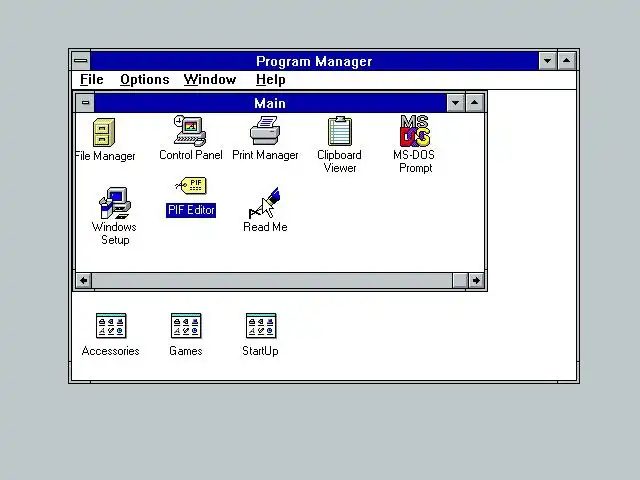Image resolution: width=640 pixels, height=480 pixels.
Task: Select the Games group icon
Action: coord(186,326)
